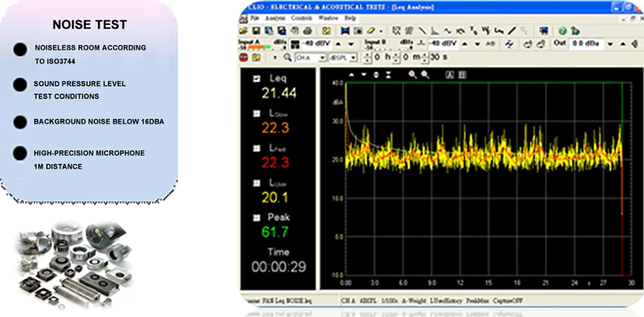Open the Analysis menu

click(x=276, y=18)
